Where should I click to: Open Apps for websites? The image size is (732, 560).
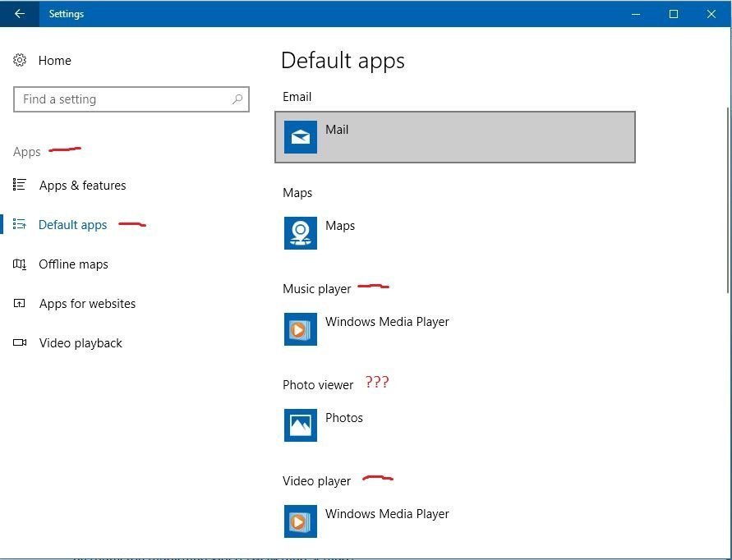point(87,304)
